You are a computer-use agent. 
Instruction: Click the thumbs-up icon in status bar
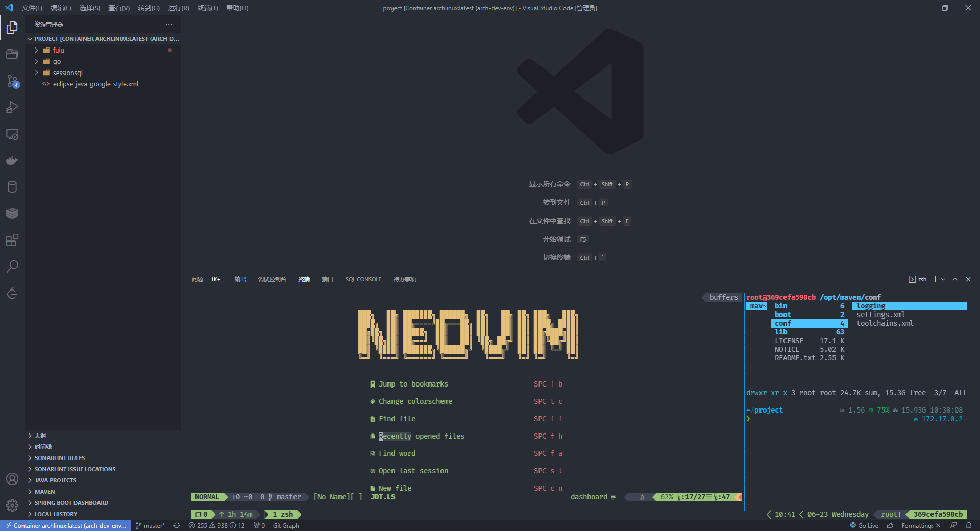click(x=890, y=525)
